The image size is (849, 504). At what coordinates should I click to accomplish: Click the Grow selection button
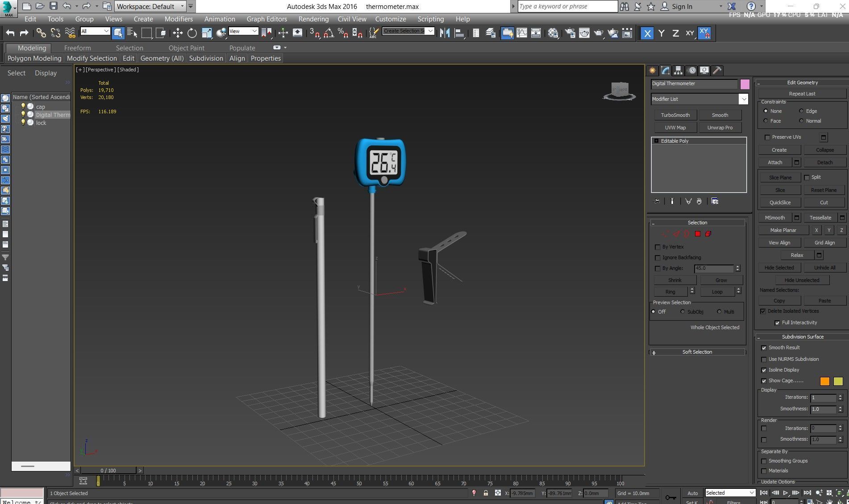tap(721, 280)
